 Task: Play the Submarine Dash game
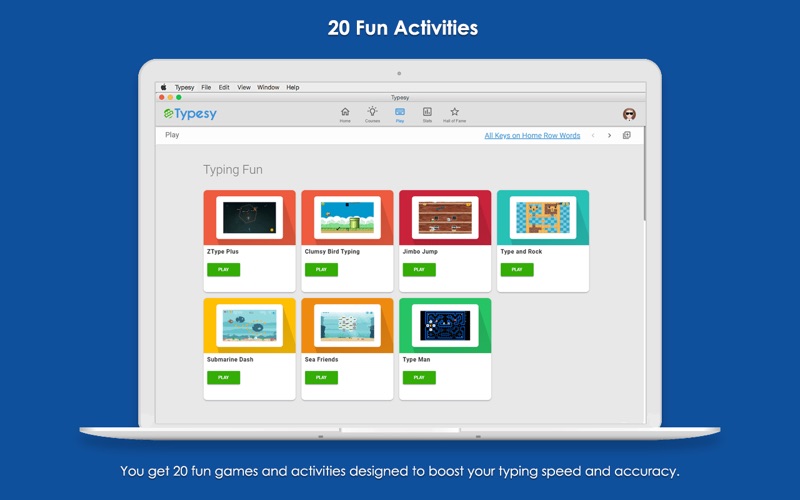pos(223,378)
